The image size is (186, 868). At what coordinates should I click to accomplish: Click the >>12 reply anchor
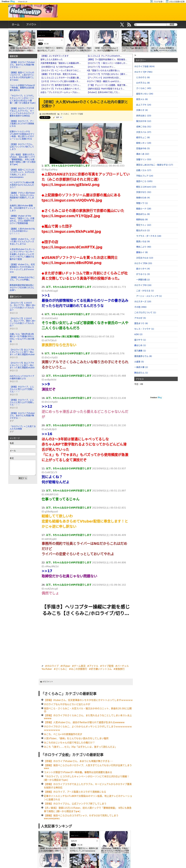point(47,406)
